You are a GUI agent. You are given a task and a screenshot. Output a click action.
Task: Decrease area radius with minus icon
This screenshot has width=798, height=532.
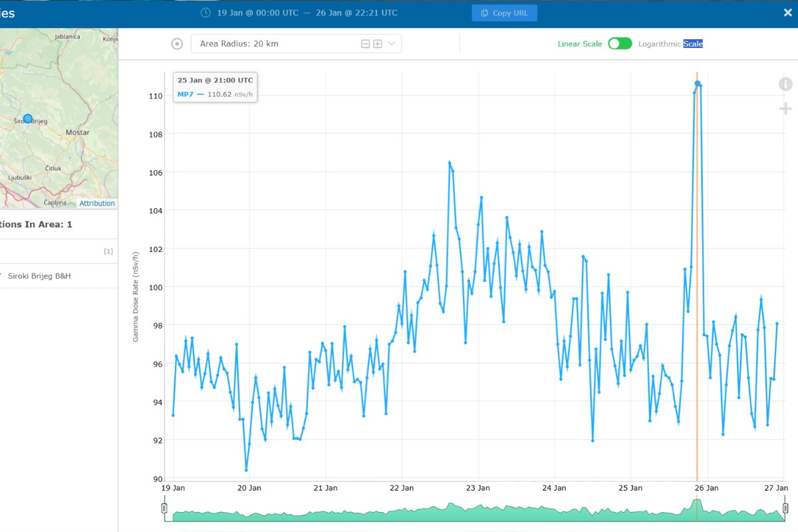365,44
